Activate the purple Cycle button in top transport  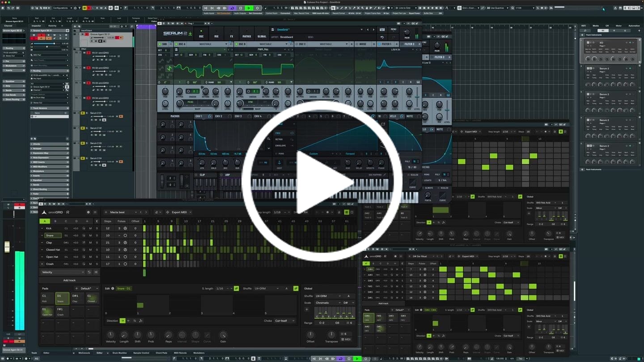coord(232,8)
